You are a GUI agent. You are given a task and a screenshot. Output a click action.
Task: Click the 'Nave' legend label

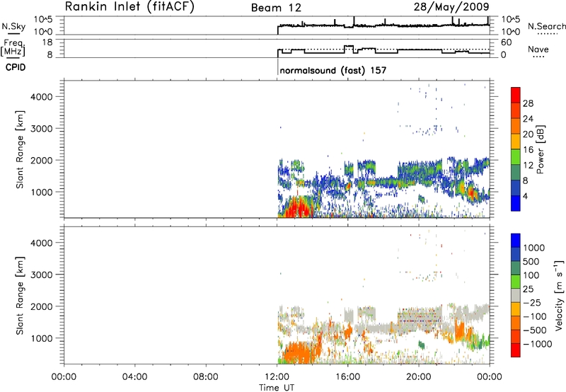[x=538, y=50]
